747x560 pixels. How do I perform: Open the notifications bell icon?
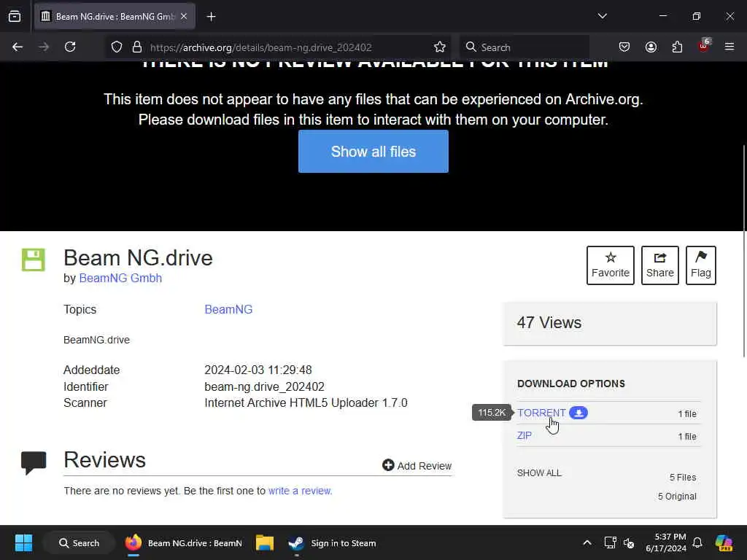697,542
